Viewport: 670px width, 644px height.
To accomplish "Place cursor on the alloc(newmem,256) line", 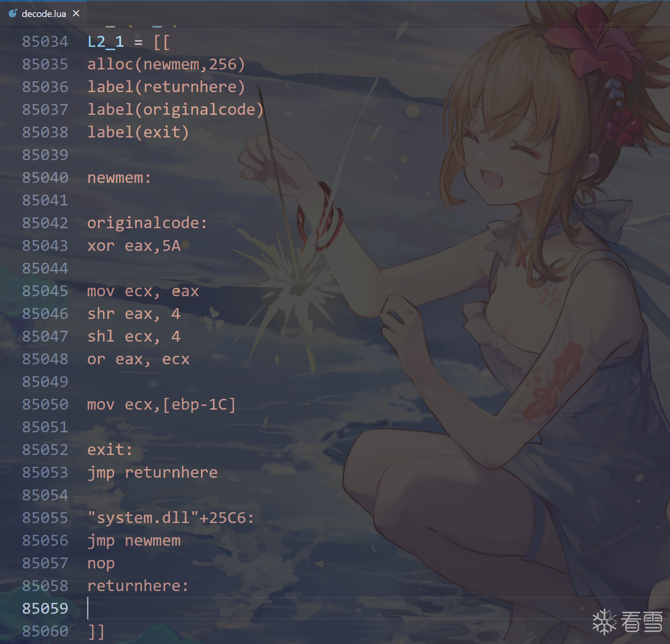I will coord(166,64).
